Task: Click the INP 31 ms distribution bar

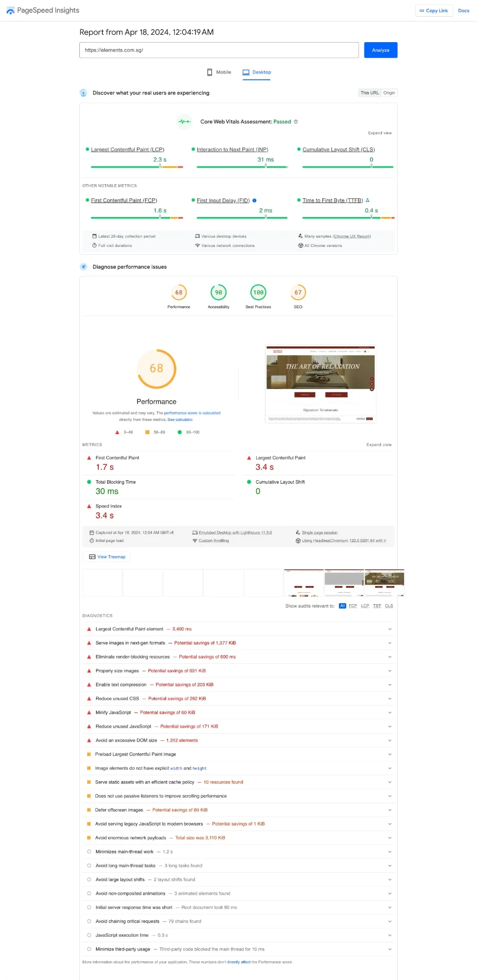Action: 242,167
